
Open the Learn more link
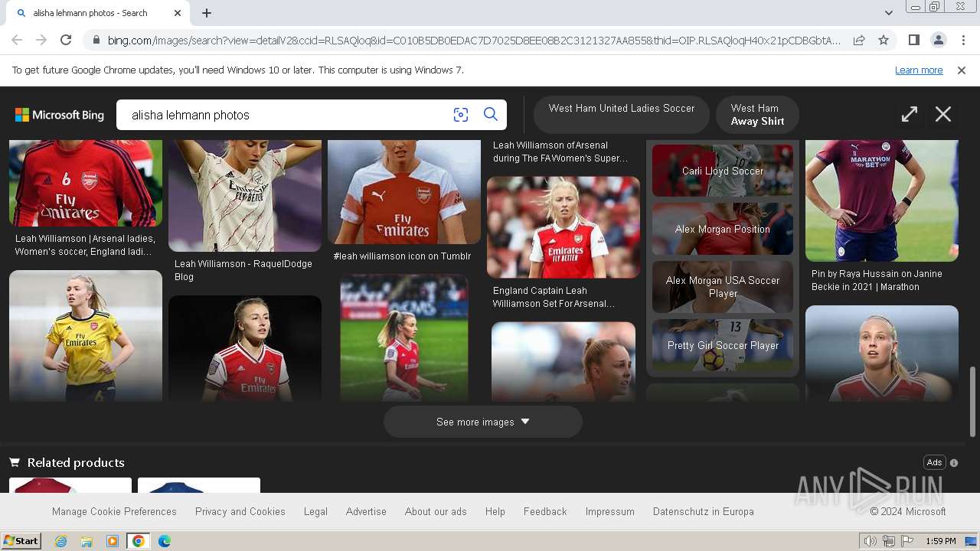click(x=919, y=70)
